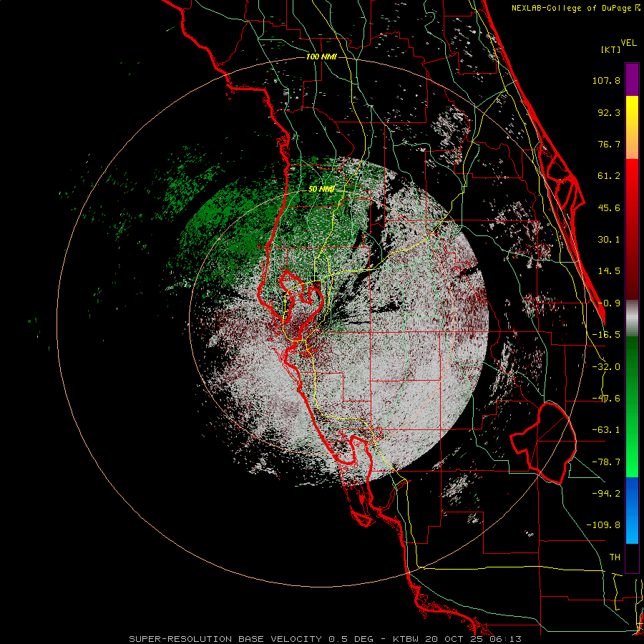Image resolution: width=644 pixels, height=644 pixels.
Task: Click the [KT] units label
Action: click(x=611, y=49)
